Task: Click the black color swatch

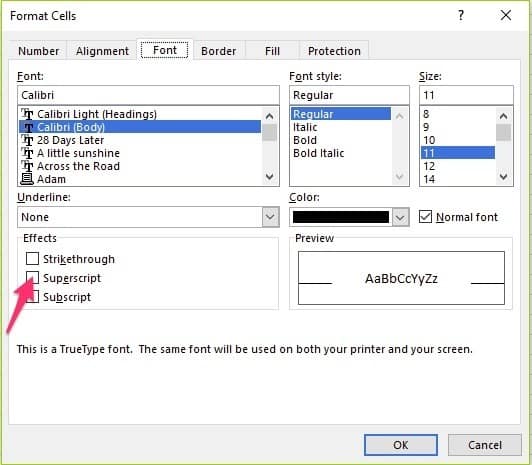Action: 341,217
